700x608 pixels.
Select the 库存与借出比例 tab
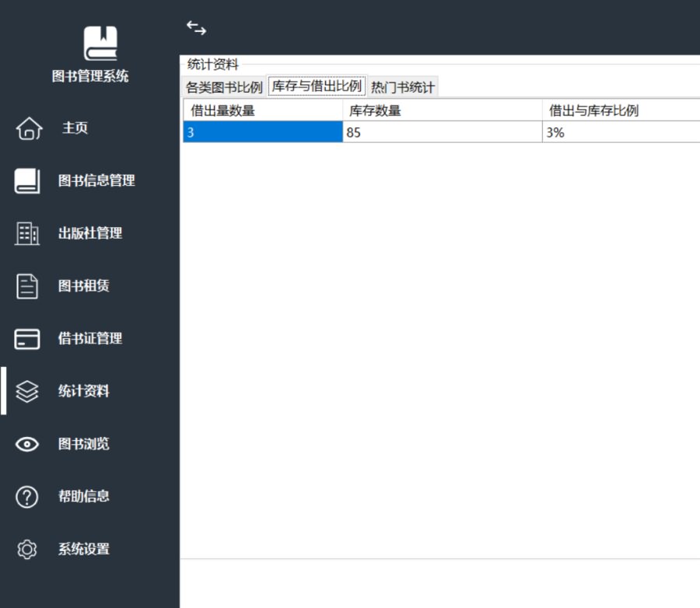(x=317, y=86)
